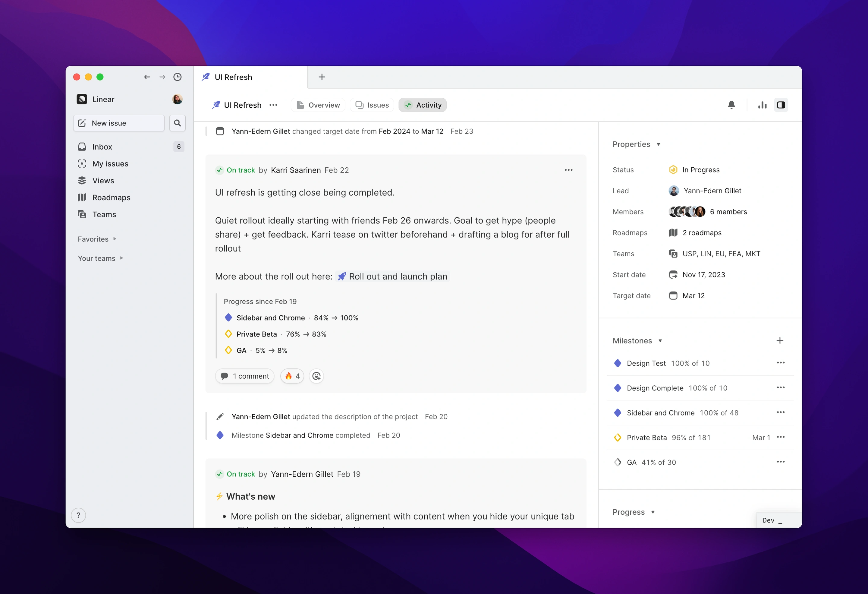Open the Linear workspace menu
Viewport: 868px width, 594px height.
click(x=96, y=100)
